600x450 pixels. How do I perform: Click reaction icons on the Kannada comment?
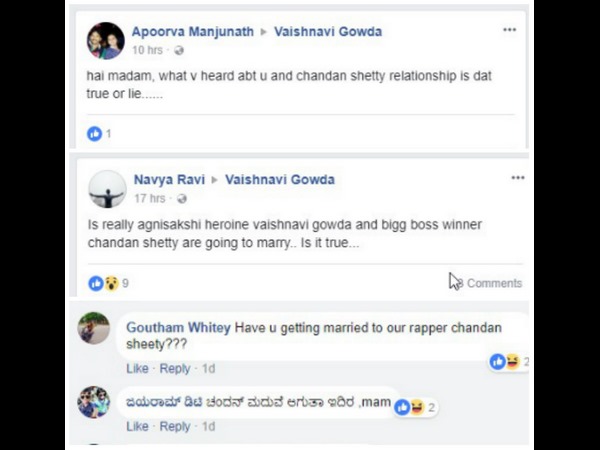pos(409,407)
